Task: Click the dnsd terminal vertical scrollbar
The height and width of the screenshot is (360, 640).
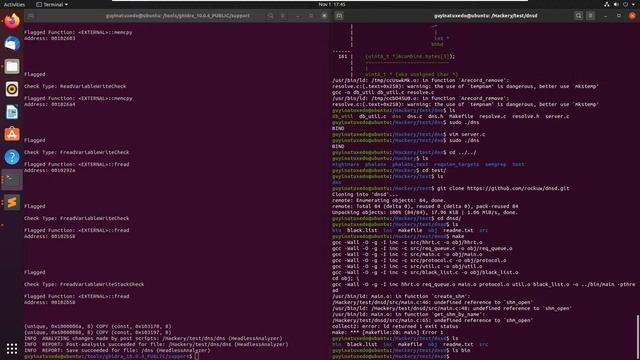Action: (x=638, y=337)
